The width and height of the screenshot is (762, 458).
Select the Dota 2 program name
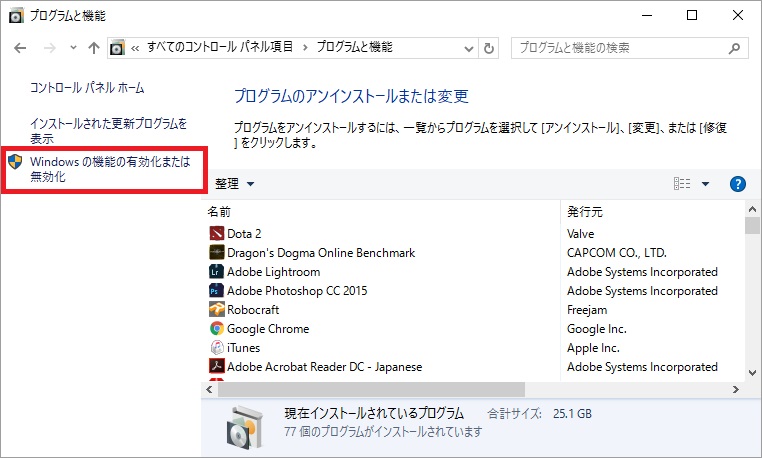244,234
